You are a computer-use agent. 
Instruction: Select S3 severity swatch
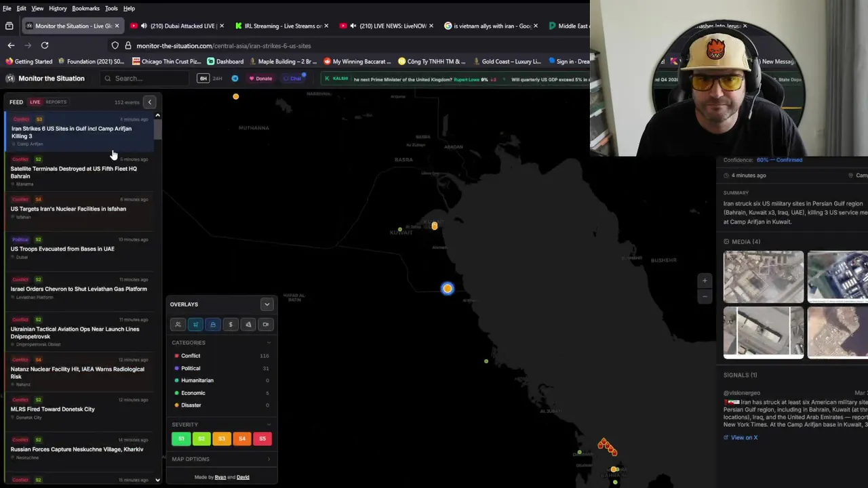[222, 439]
